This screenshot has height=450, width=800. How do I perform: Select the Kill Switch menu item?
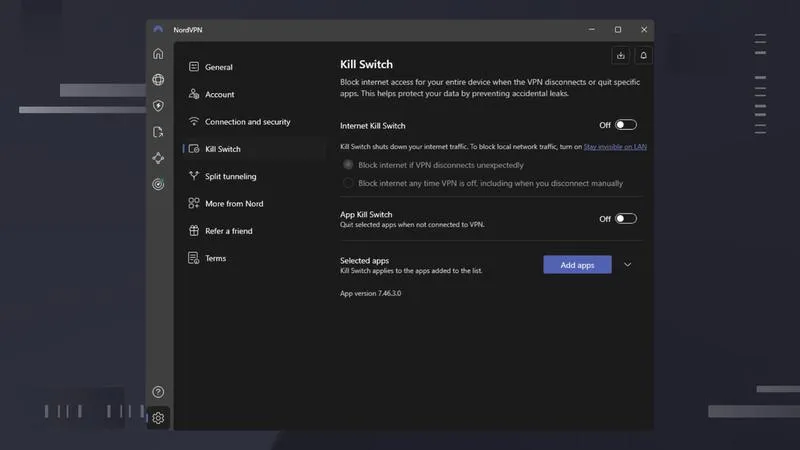pos(254,149)
